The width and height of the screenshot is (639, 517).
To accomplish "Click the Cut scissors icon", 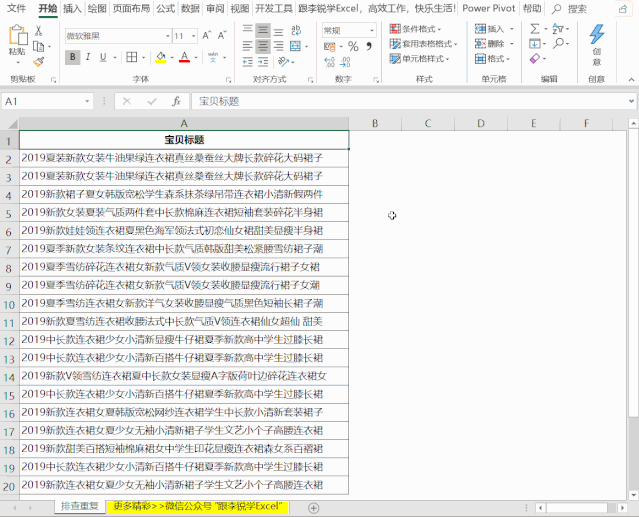I will pyautogui.click(x=38, y=31).
